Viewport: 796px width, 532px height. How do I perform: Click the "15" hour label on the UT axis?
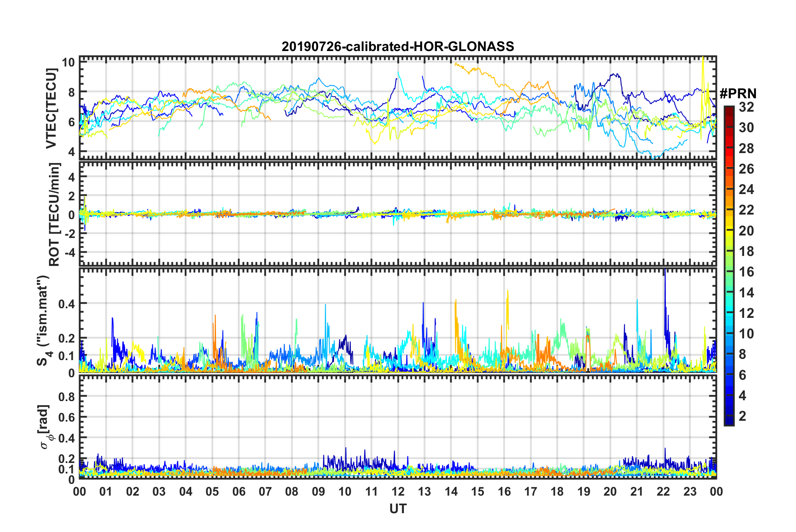coord(478,491)
